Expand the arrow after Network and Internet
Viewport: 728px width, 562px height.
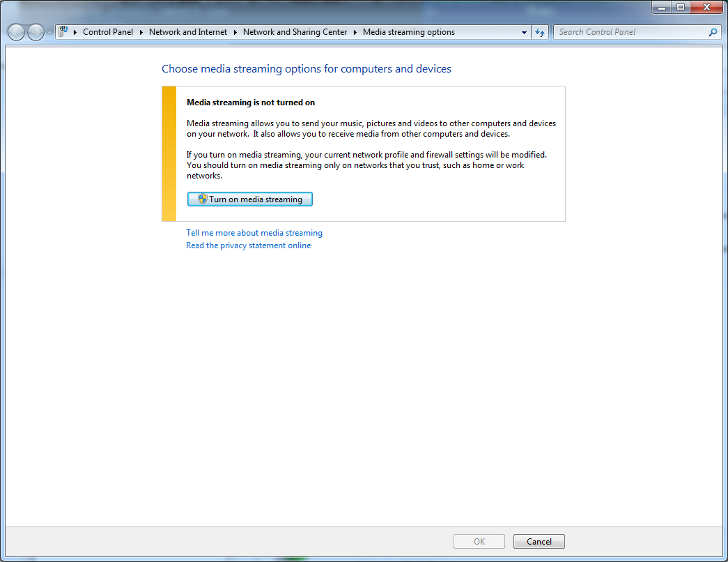(x=235, y=32)
